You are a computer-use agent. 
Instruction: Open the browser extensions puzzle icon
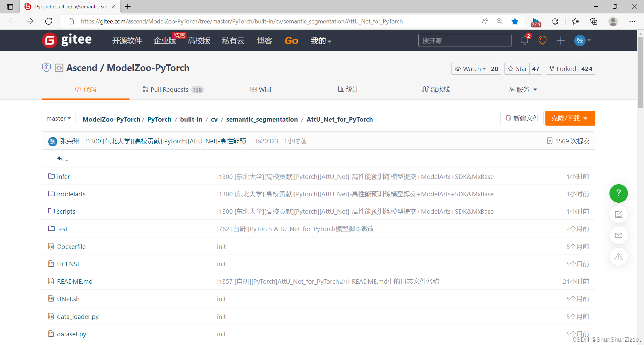555,21
